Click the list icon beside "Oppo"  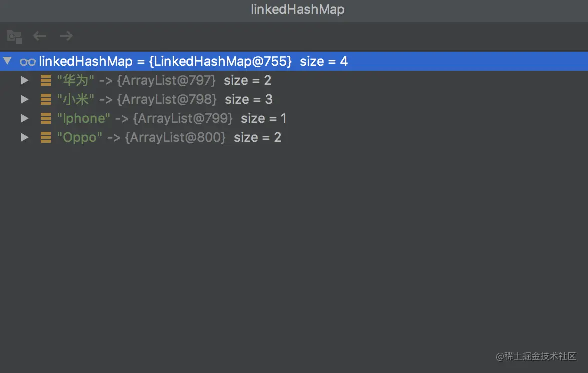tap(46, 137)
